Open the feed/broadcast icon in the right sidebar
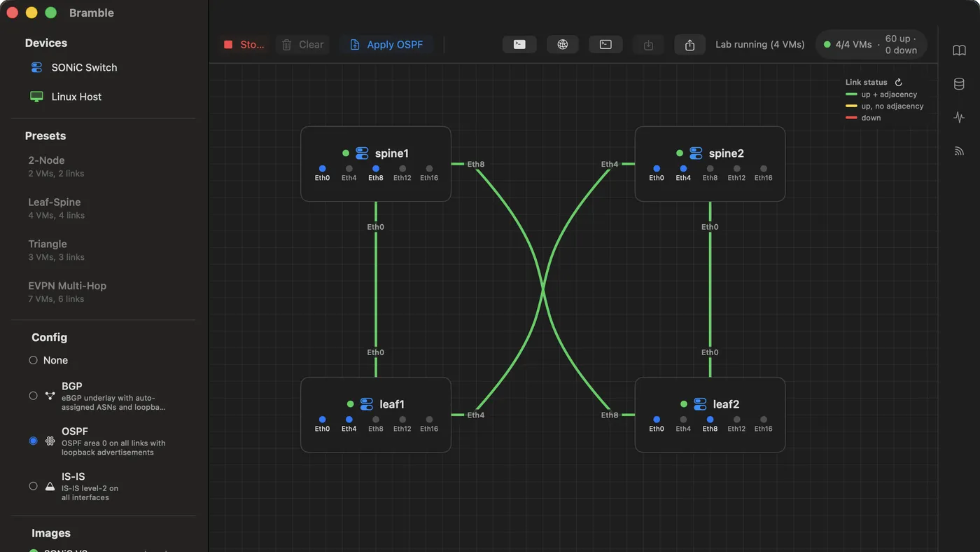980x552 pixels. pos(959,151)
